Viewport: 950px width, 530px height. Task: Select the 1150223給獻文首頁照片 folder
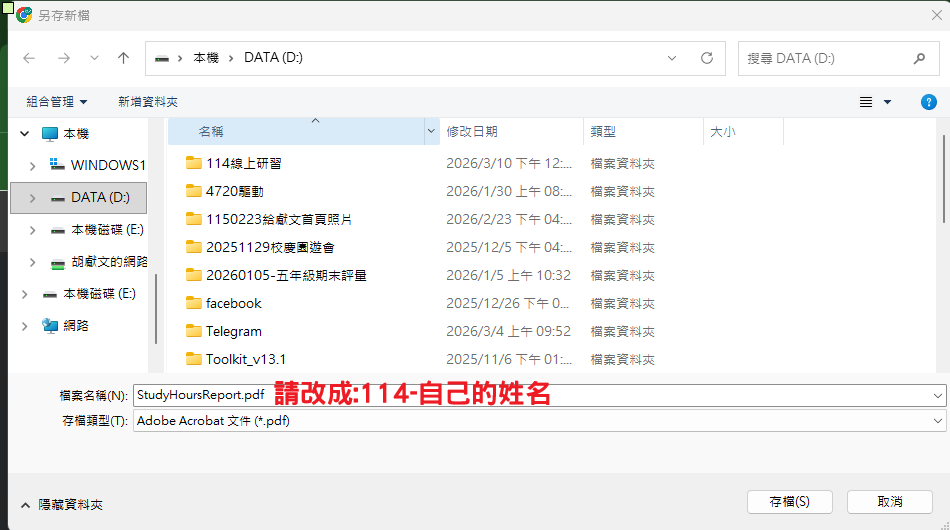pos(279,219)
